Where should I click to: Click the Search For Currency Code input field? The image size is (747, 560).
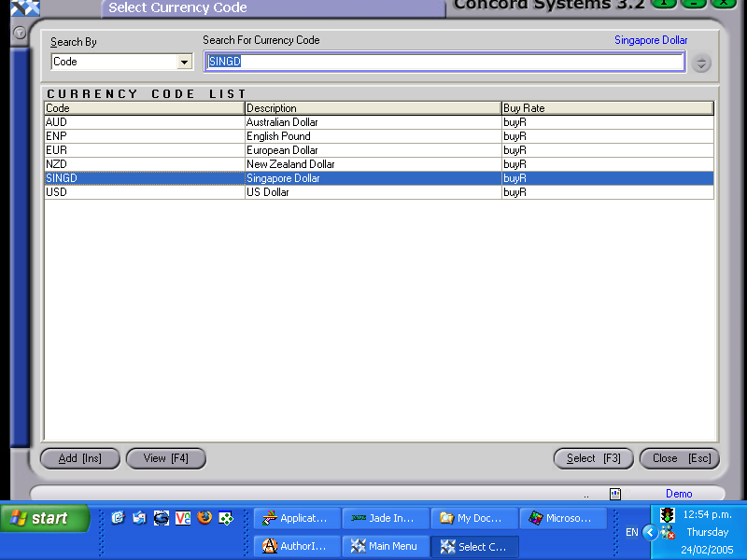[x=445, y=62]
